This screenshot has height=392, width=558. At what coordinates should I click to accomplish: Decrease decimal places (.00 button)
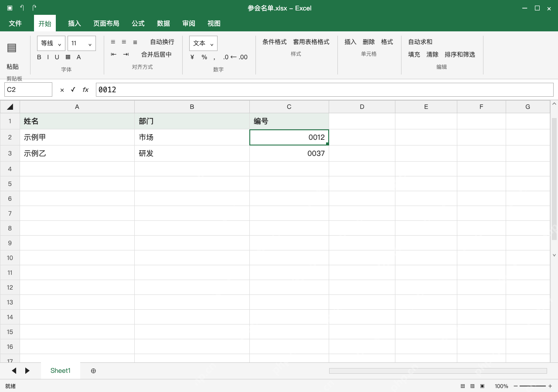coord(243,57)
